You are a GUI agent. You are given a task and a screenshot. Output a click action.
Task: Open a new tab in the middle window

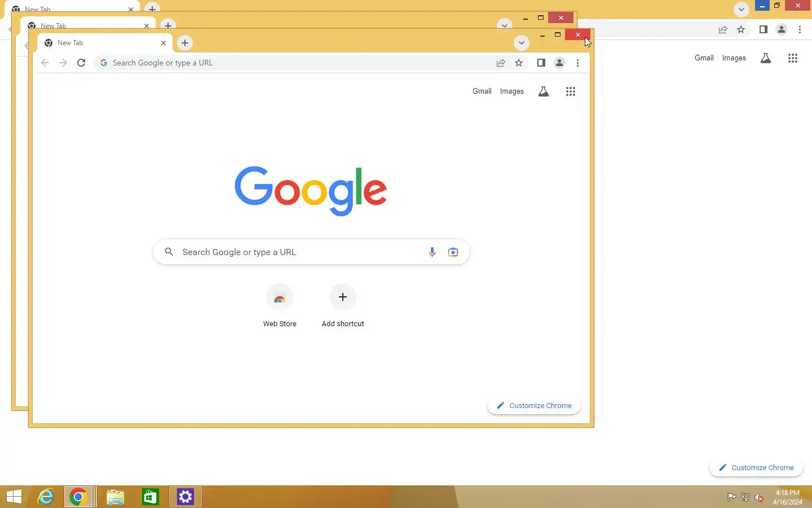[168, 25]
